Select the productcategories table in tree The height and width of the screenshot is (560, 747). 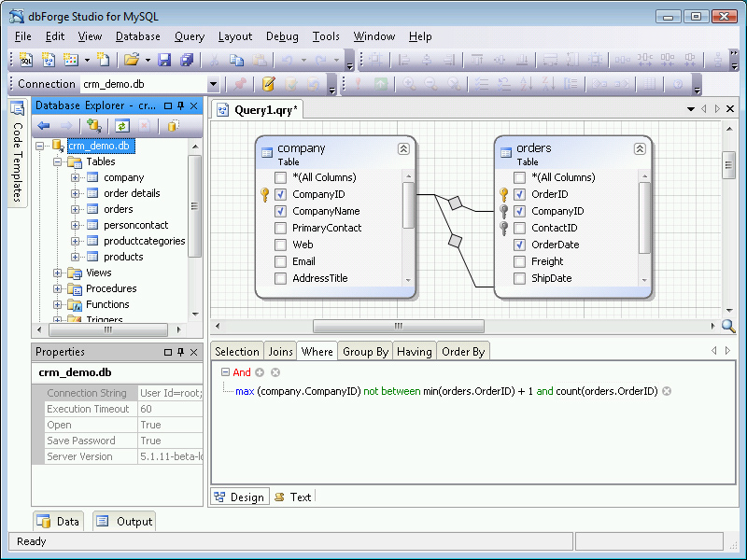pos(145,241)
